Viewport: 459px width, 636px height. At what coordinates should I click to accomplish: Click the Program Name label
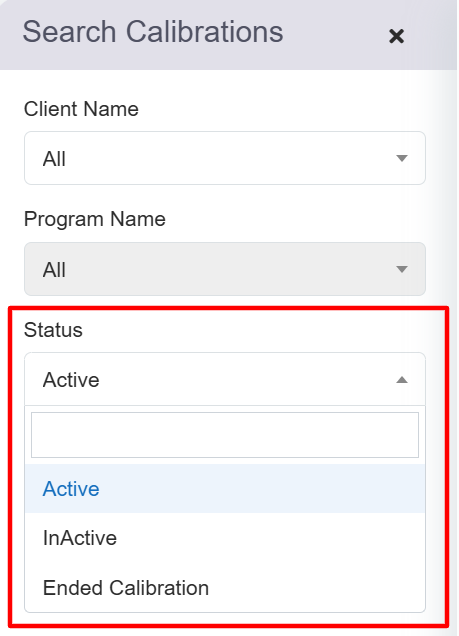point(95,219)
